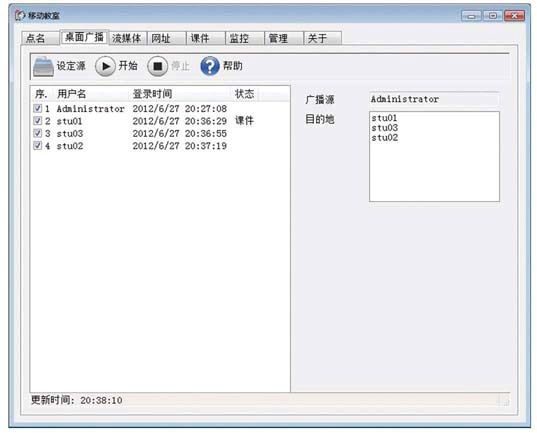Click the 移动教室 app icon in the title bar
The image size is (537, 433).
point(20,15)
